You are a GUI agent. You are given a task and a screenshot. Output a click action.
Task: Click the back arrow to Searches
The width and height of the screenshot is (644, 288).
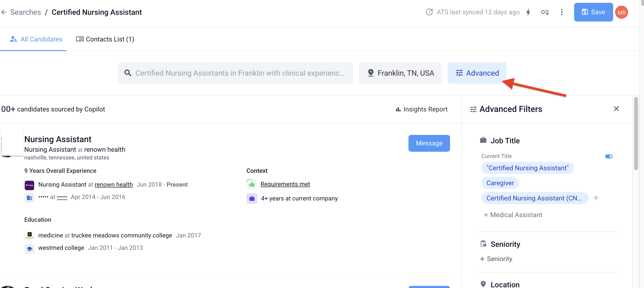click(4, 12)
